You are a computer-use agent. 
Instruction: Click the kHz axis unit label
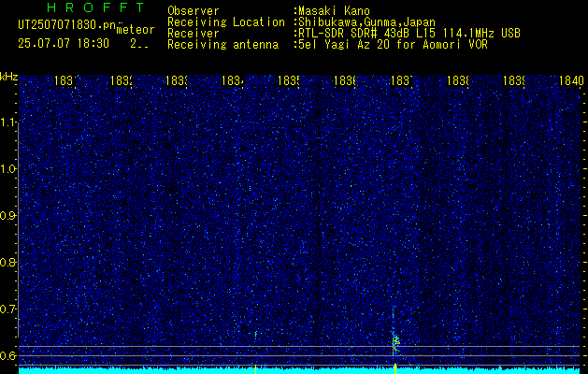[x=8, y=77]
